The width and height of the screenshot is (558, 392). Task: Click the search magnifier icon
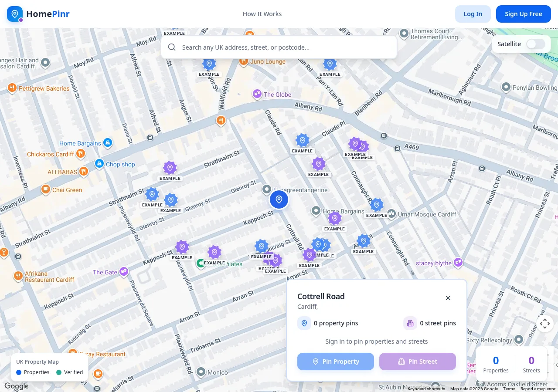tap(172, 47)
